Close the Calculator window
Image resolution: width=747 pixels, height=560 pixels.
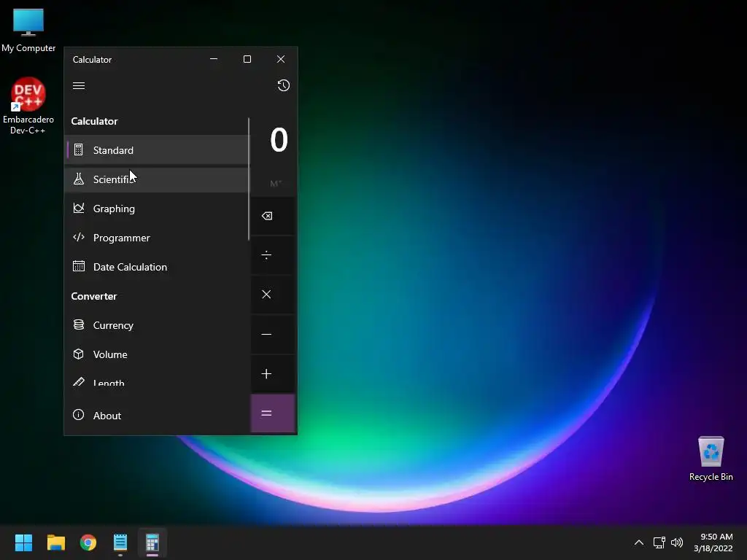click(281, 59)
